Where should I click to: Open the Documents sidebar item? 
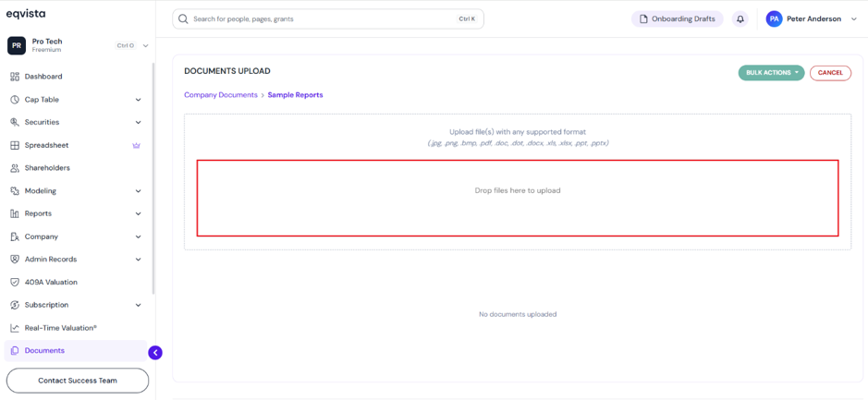tap(76, 351)
